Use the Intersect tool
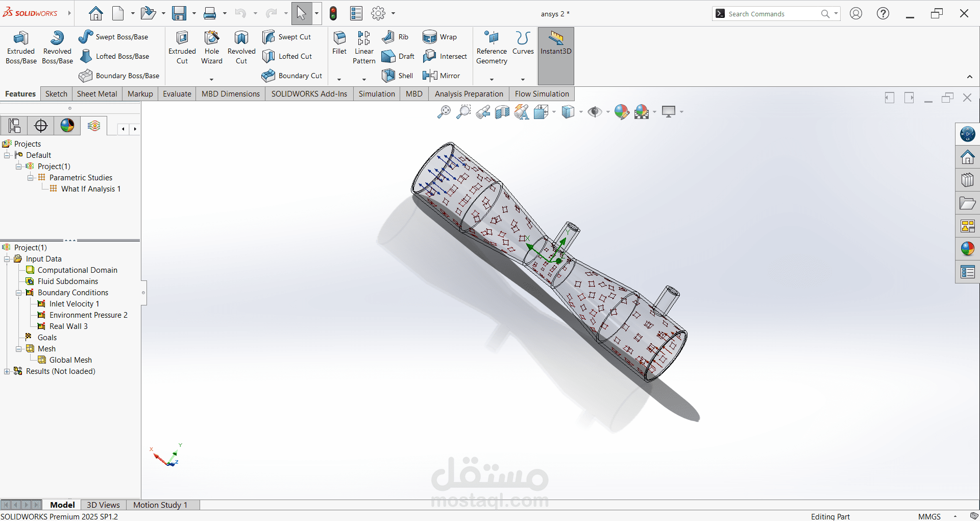Image resolution: width=980 pixels, height=521 pixels. [x=445, y=56]
